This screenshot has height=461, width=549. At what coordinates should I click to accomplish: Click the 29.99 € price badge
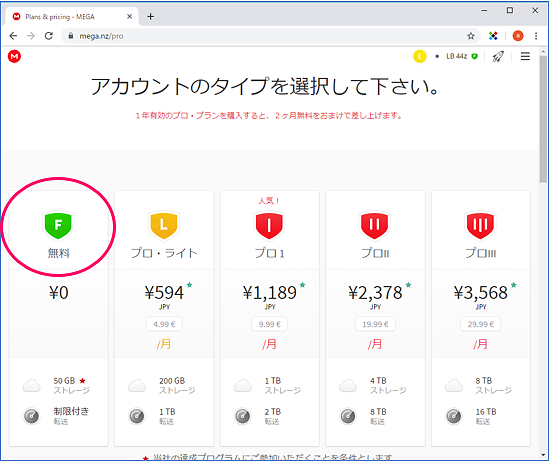click(x=481, y=324)
